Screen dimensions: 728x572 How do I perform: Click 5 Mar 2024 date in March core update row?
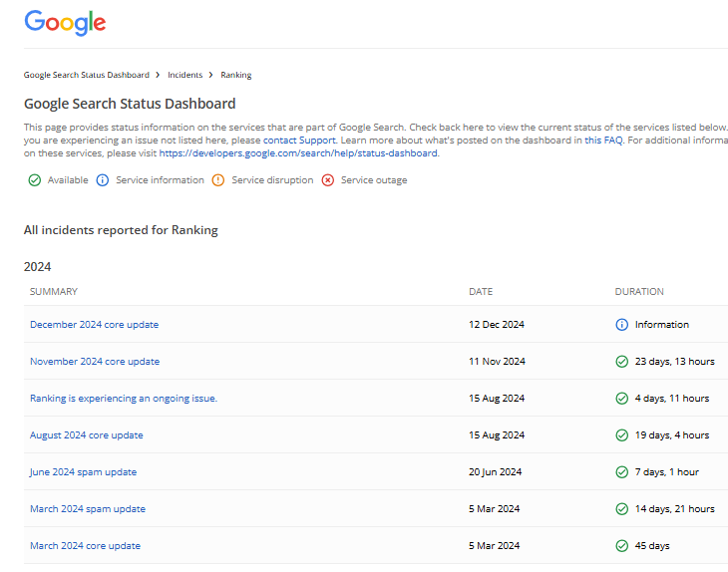(494, 545)
